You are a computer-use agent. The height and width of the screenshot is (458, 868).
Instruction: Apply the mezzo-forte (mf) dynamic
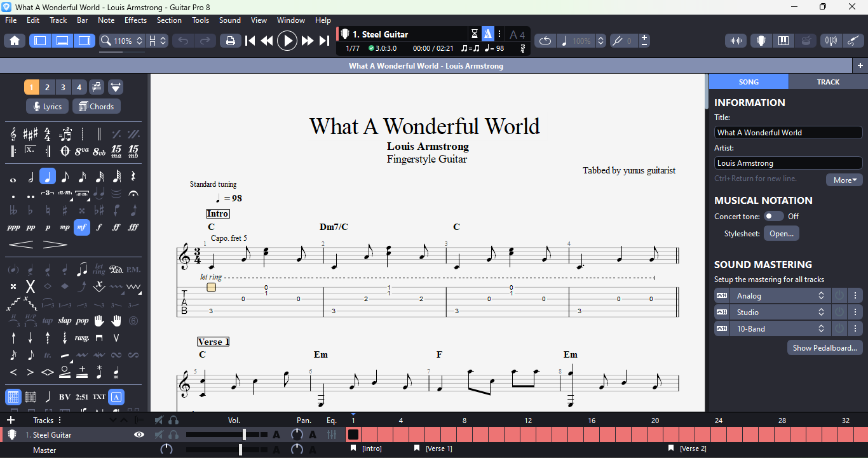(x=82, y=227)
